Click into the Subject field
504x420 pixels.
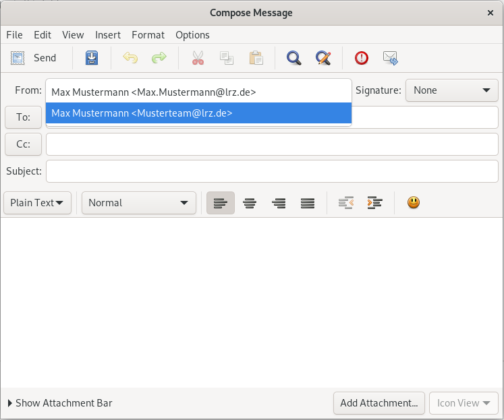click(272, 171)
